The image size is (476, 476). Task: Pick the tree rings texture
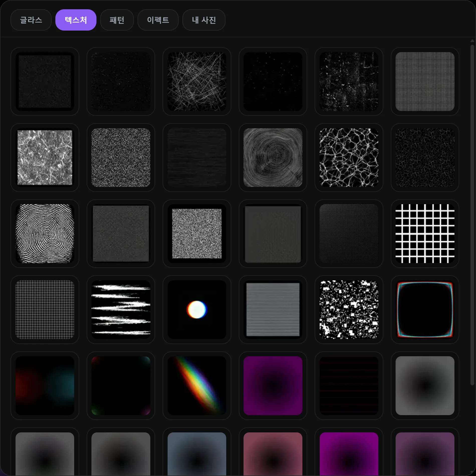coord(273,158)
